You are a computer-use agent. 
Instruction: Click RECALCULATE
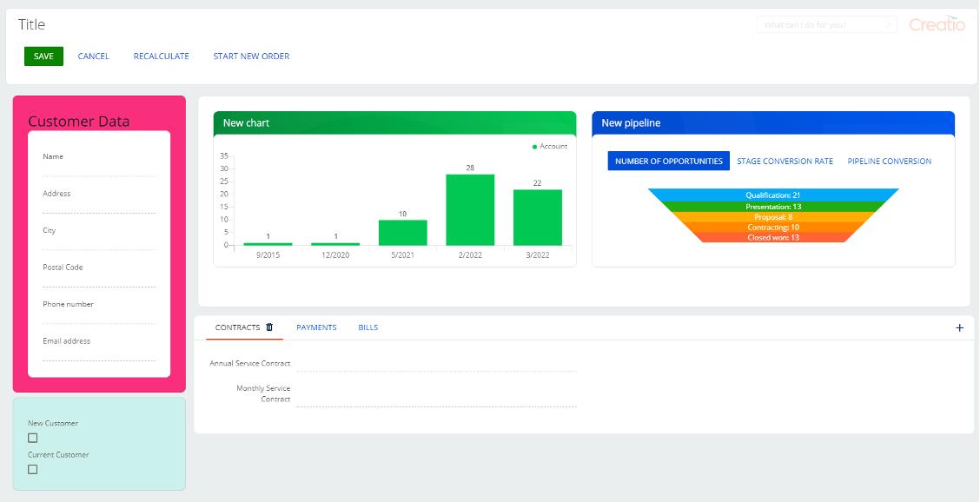(161, 56)
